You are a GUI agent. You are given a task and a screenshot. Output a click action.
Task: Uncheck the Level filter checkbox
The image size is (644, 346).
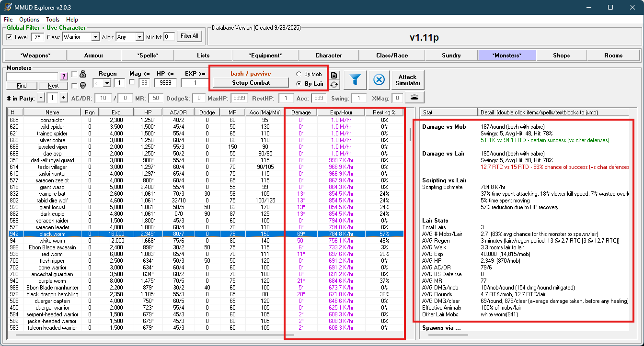click(10, 37)
